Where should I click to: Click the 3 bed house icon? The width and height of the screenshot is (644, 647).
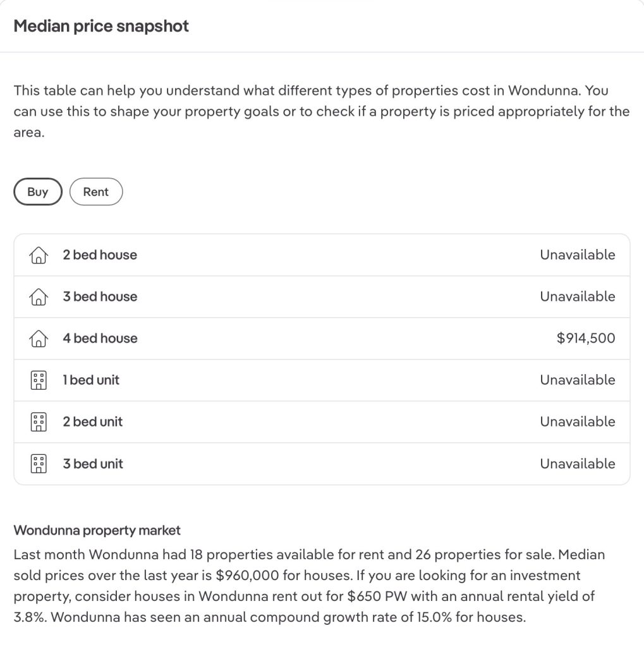click(39, 297)
